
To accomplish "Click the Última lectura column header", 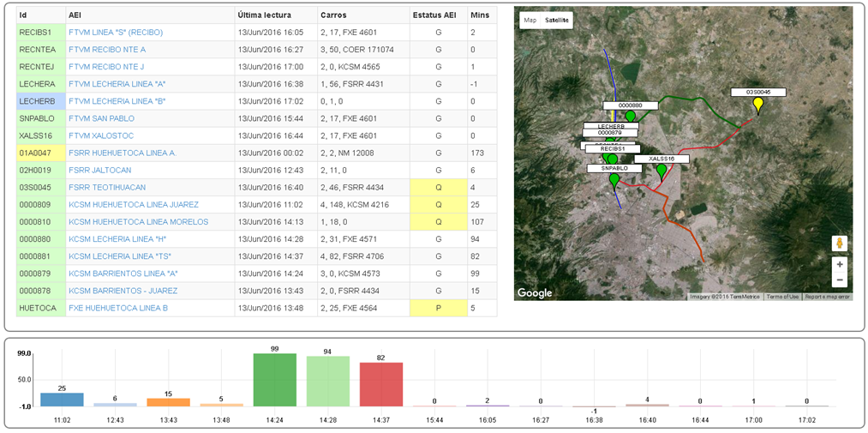I will [265, 15].
